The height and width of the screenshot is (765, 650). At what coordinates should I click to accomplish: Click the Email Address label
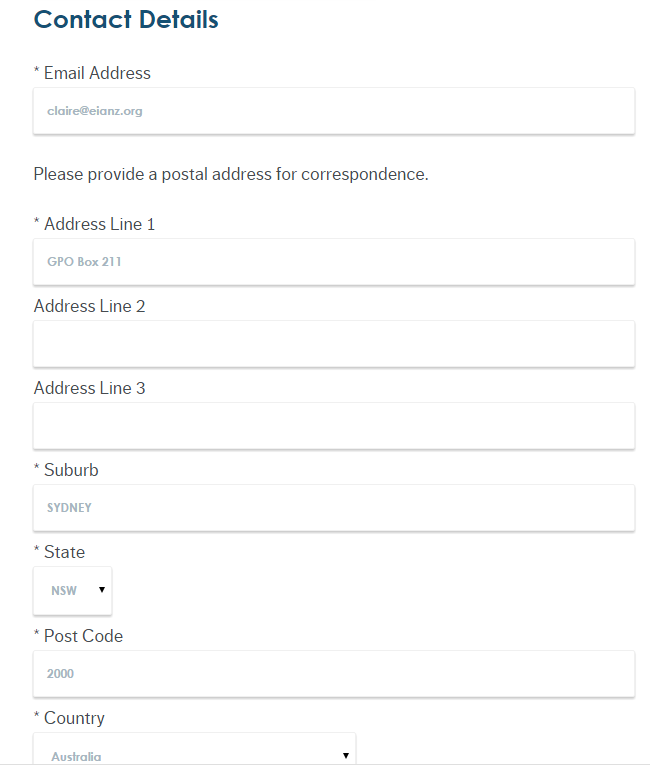pyautogui.click(x=97, y=73)
